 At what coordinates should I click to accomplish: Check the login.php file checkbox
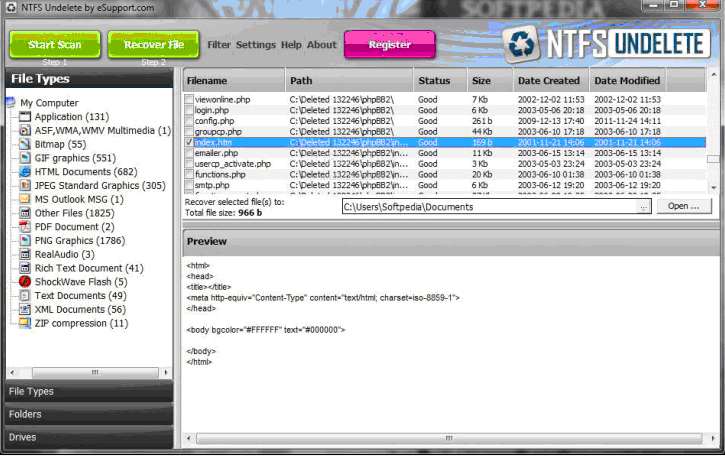pos(189,110)
